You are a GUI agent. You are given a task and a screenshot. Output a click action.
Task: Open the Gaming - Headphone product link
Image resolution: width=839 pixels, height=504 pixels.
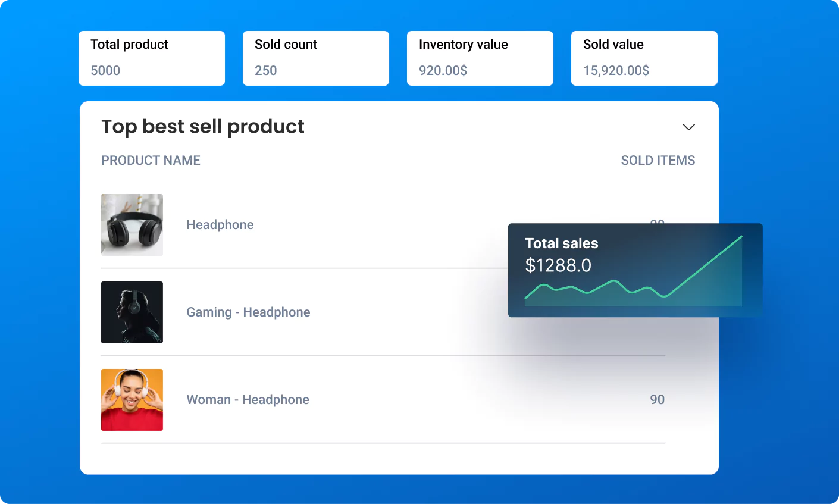(248, 312)
